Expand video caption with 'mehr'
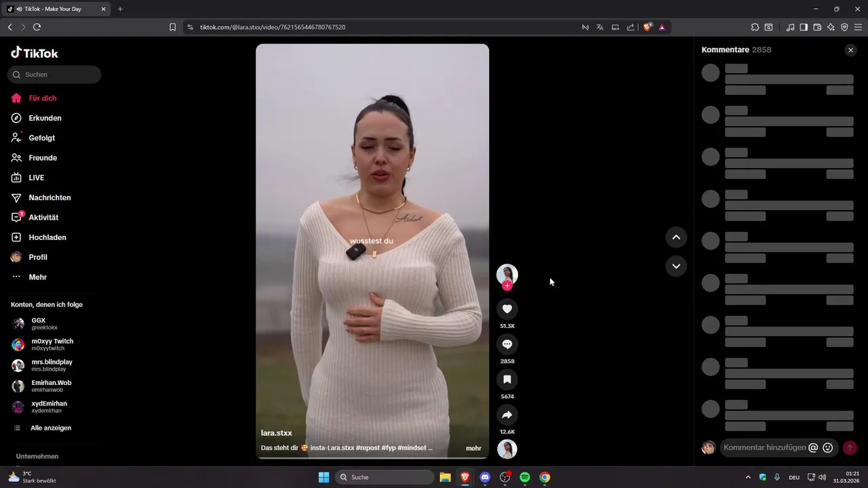This screenshot has height=488, width=868. click(473, 448)
